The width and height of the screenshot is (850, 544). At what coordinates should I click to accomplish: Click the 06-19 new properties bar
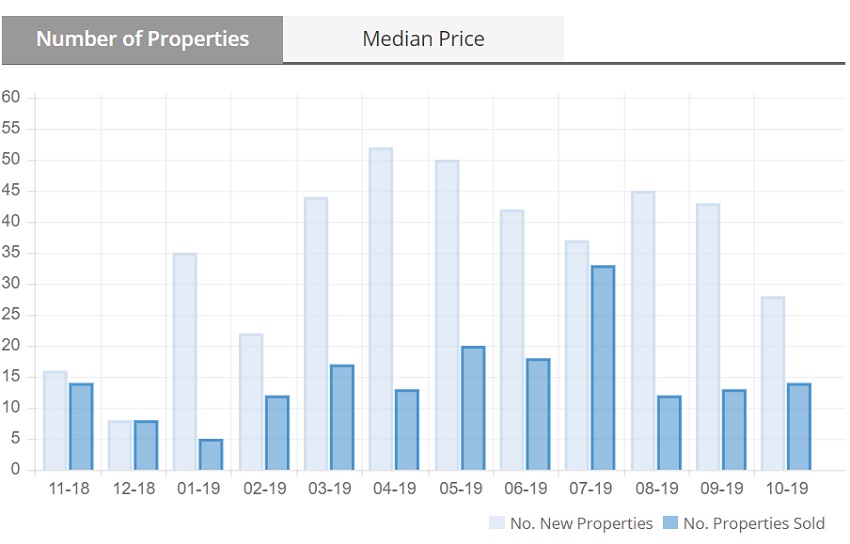click(x=512, y=340)
